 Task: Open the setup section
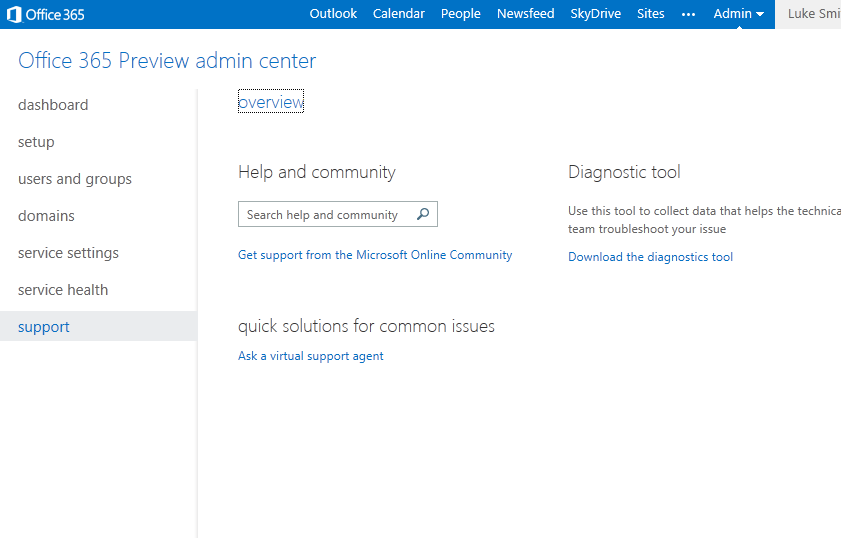(x=36, y=142)
